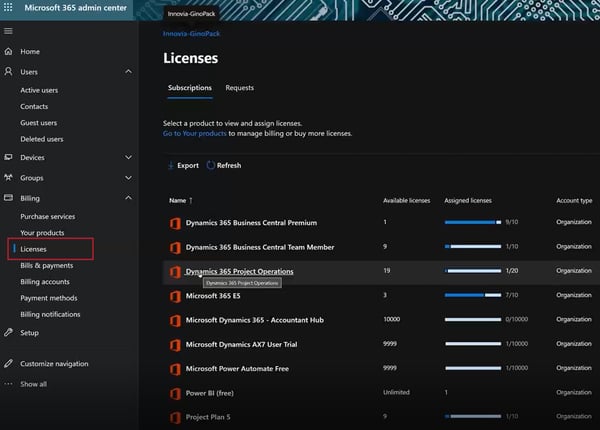The image size is (600, 430).
Task: Click the Export download icon
Action: coord(171,165)
